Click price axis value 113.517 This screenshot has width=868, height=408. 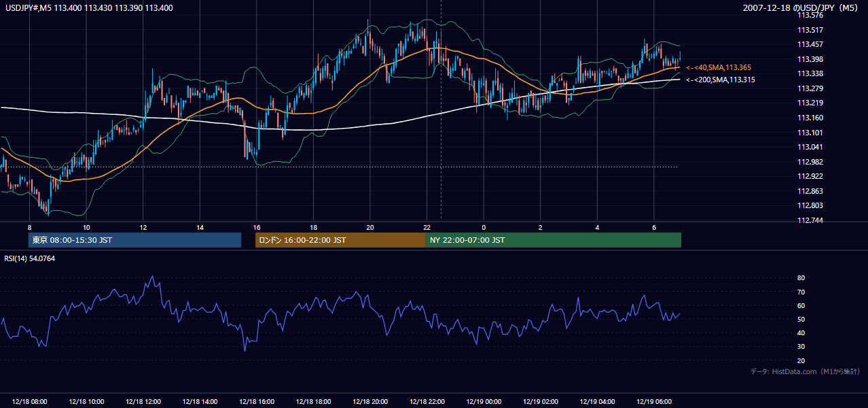tap(810, 30)
